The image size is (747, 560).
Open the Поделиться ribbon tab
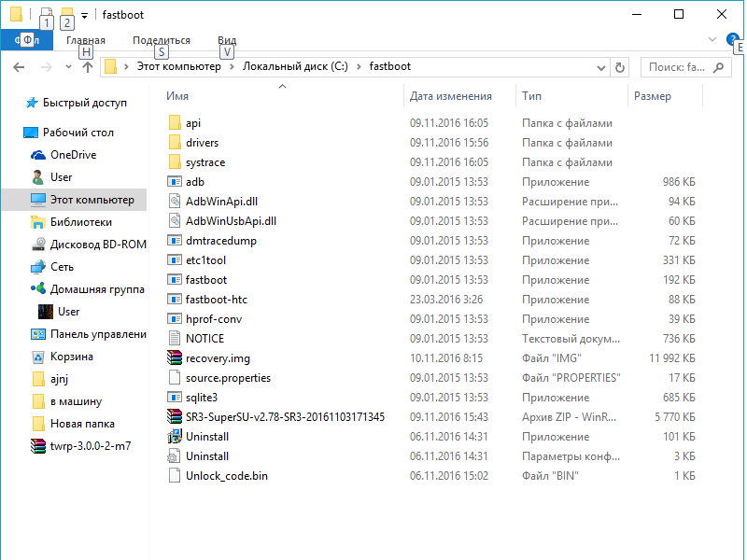click(162, 40)
